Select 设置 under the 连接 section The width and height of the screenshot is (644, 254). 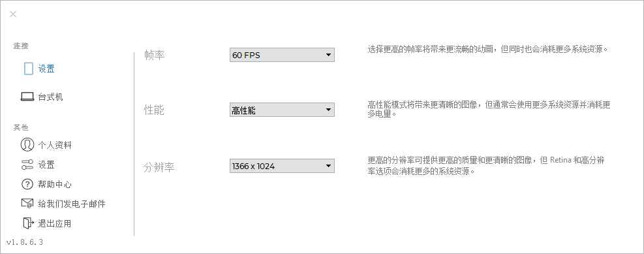coord(46,69)
